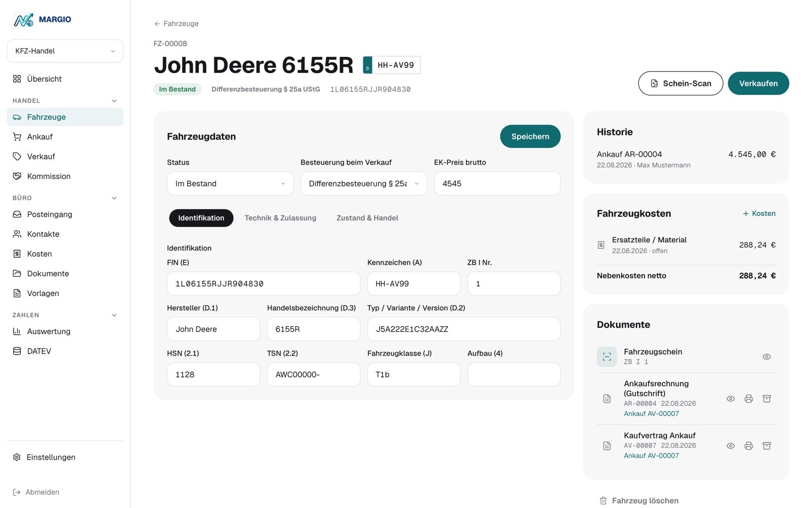Click the HH-AV99 license plate badge
The width and height of the screenshot is (812, 508).
pos(392,65)
